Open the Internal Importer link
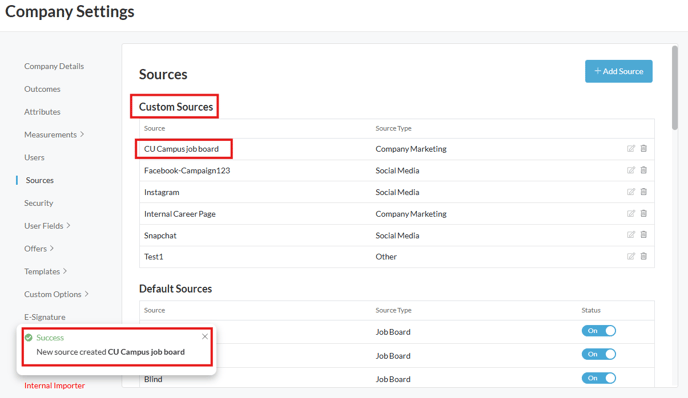Viewport: 688px width, 398px height. point(54,386)
